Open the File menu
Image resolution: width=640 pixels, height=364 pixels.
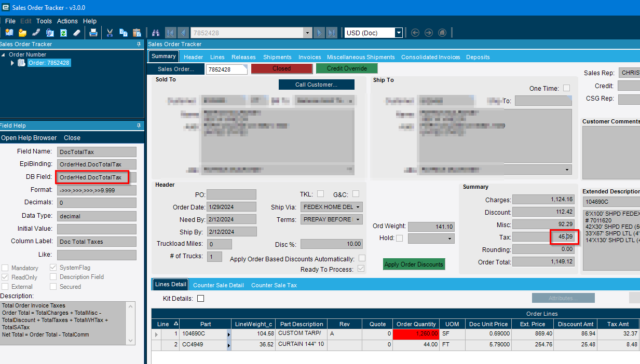pos(10,21)
